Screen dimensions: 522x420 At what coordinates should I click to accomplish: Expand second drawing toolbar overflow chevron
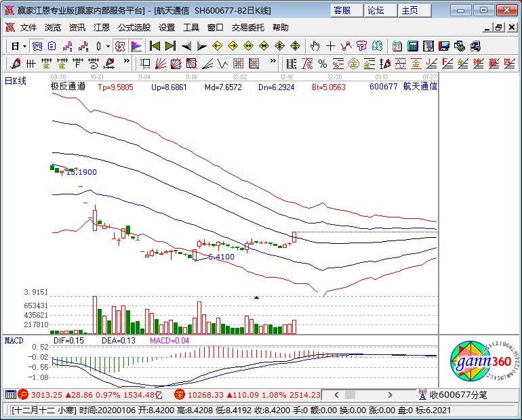click(x=273, y=61)
